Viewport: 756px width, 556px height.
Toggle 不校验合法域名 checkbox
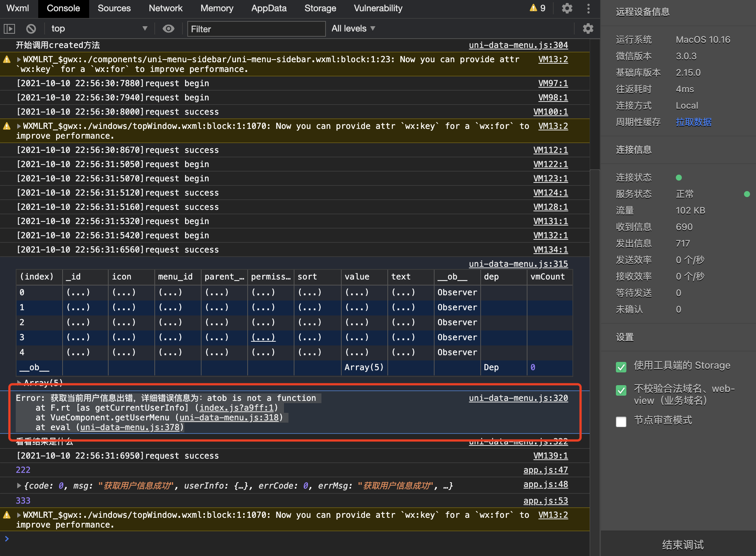tap(621, 390)
